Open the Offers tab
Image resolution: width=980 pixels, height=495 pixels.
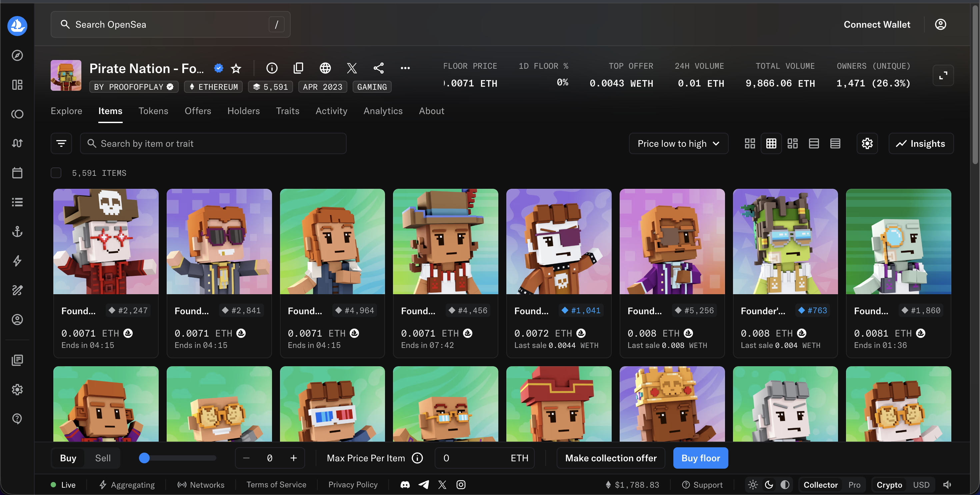pos(198,111)
